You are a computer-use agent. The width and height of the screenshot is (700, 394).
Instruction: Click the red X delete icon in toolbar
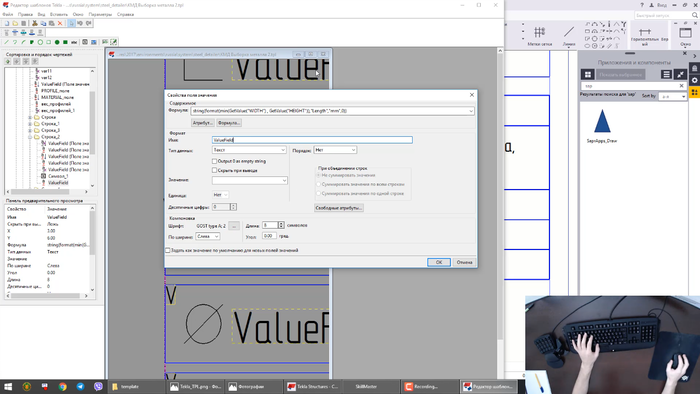[x=60, y=23]
